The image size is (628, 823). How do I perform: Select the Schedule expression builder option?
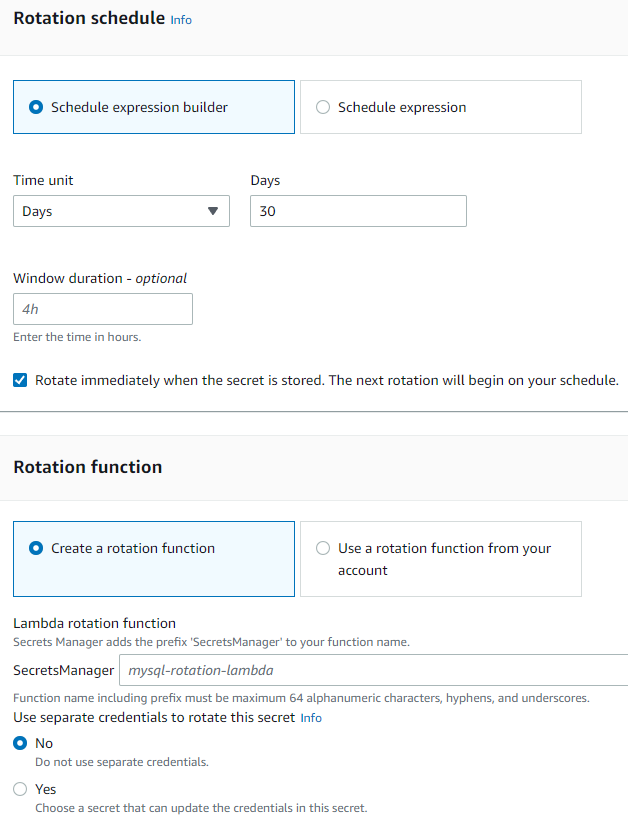(x=37, y=107)
